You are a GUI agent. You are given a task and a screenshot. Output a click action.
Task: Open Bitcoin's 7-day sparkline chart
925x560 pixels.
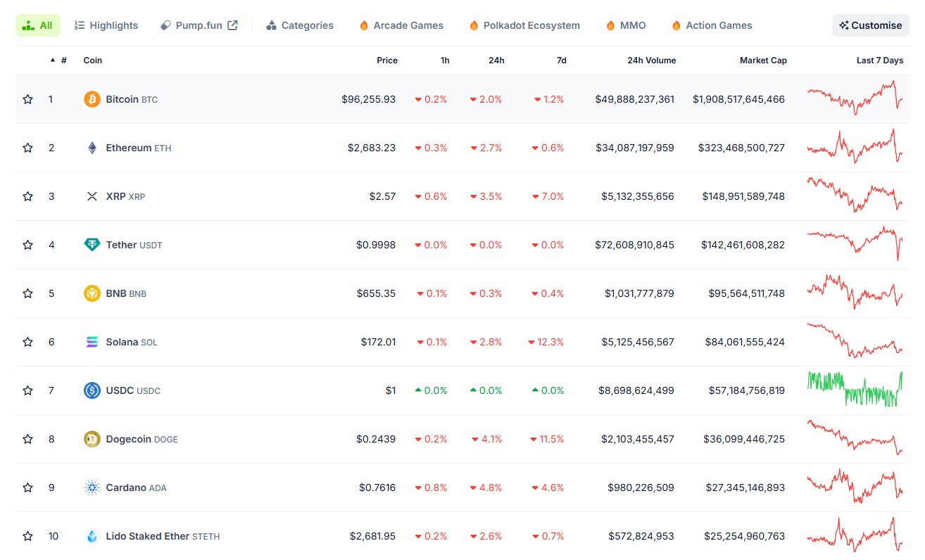855,98
